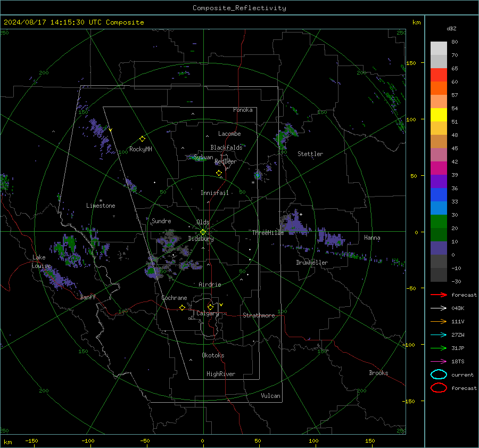Image resolution: width=479 pixels, height=448 pixels.
Task: Click the magenta 18TS arrow icon
Action: point(439,362)
